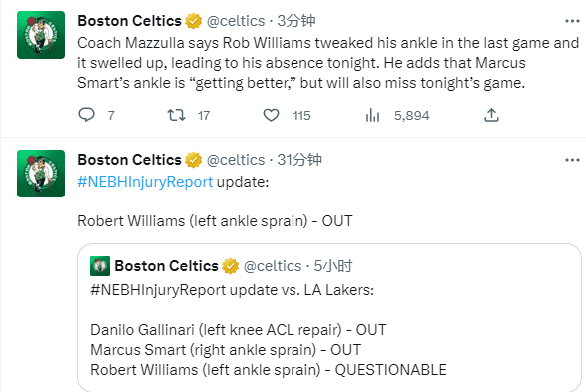Open small Celtics avatar in quoted tweet
586x392 pixels.
[100, 266]
